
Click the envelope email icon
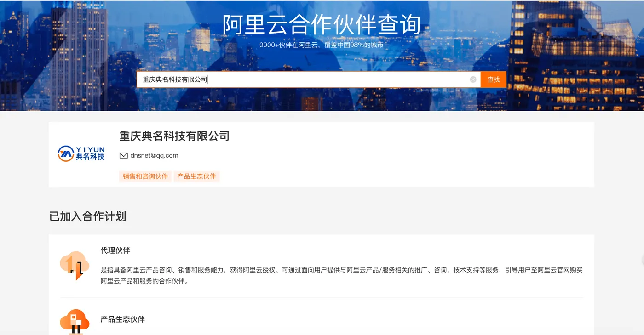[x=123, y=155]
